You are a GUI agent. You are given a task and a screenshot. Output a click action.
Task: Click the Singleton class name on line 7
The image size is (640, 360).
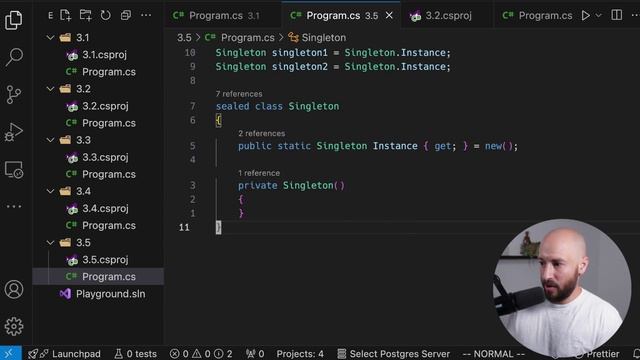click(313, 106)
